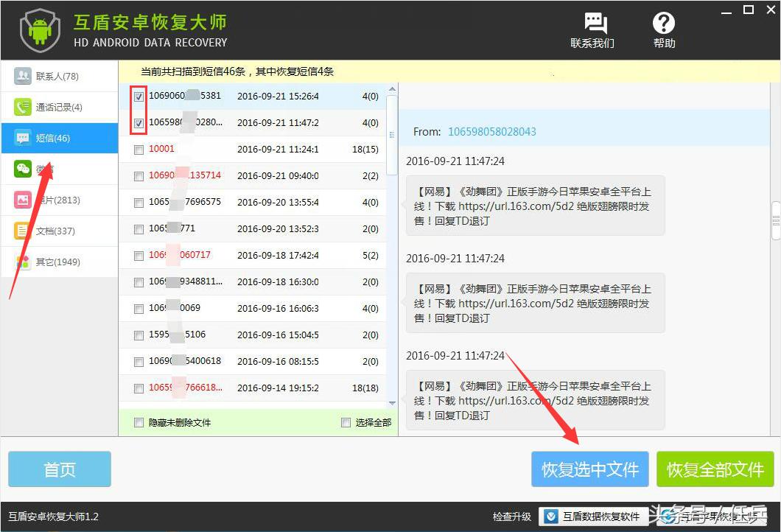The width and height of the screenshot is (781, 532).
Task: Click the 首页 home button
Action: click(59, 469)
